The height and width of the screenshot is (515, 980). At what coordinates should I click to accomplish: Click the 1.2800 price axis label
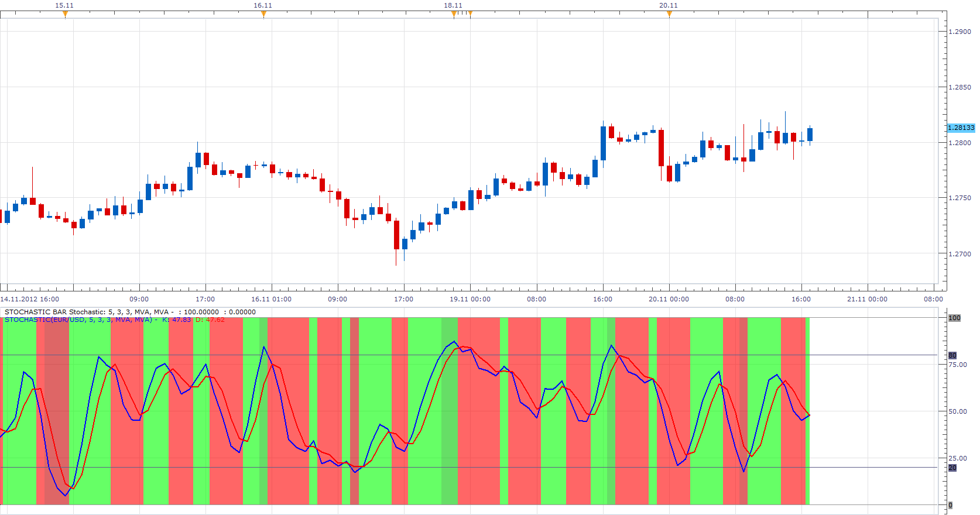click(x=960, y=143)
